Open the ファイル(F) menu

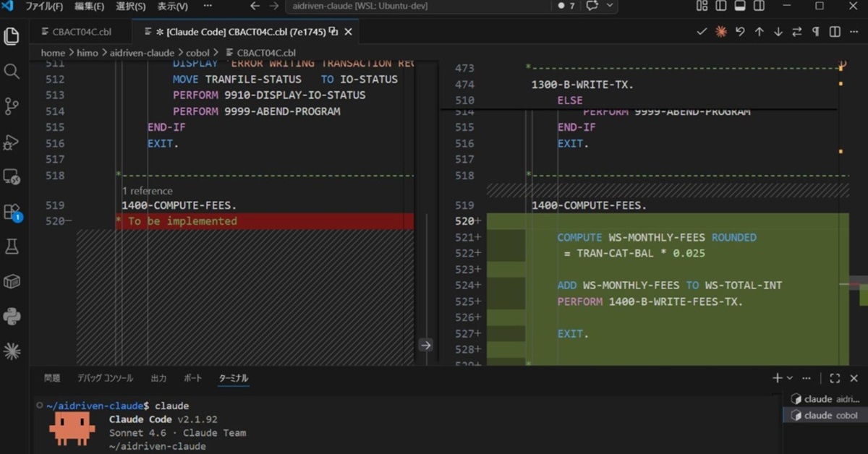pyautogui.click(x=44, y=6)
